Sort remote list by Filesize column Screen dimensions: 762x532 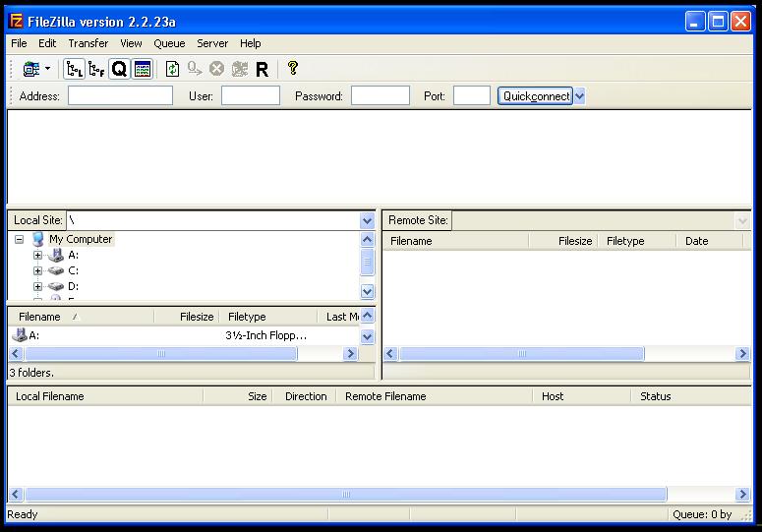pos(563,241)
